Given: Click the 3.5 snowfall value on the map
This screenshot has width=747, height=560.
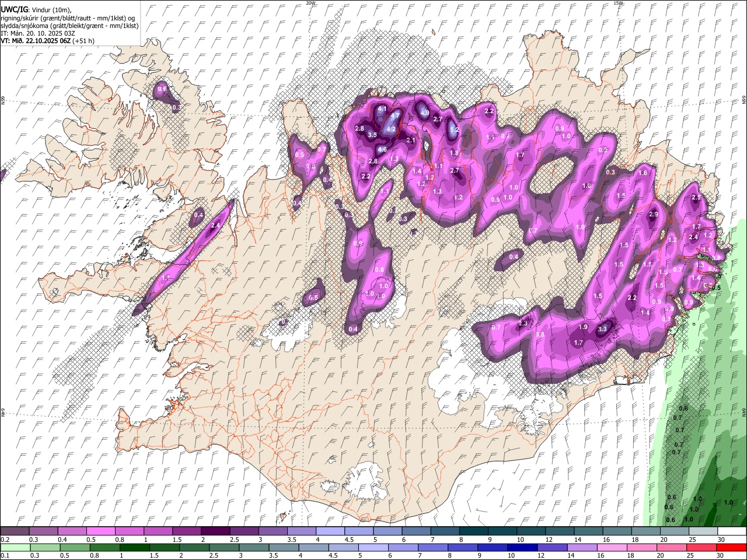Looking at the screenshot, I should pos(372,135).
